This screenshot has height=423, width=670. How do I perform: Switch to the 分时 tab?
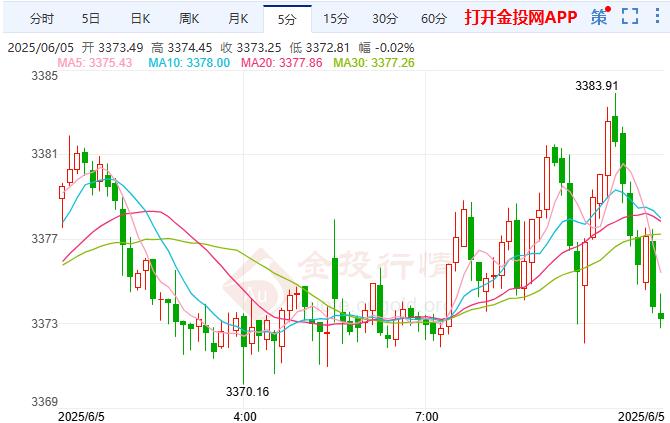pos(42,19)
